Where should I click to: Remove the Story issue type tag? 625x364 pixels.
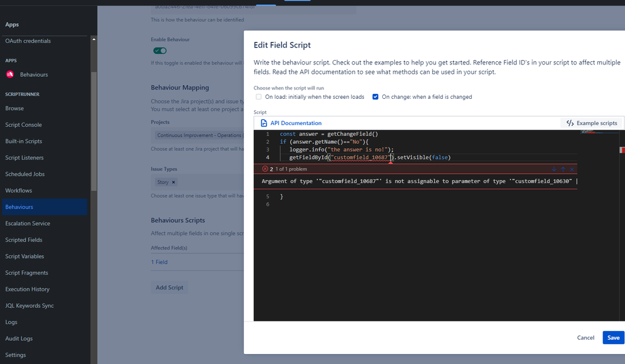click(x=173, y=182)
